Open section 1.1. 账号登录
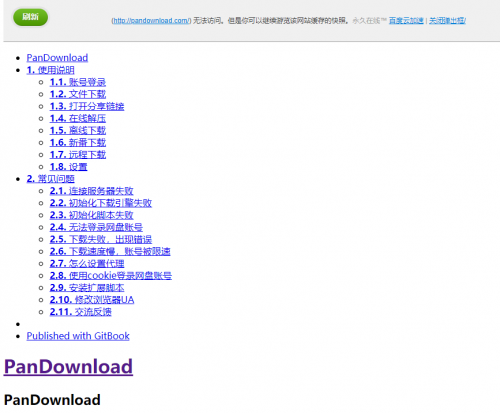The width and height of the screenshot is (500, 413). pyautogui.click(x=78, y=82)
